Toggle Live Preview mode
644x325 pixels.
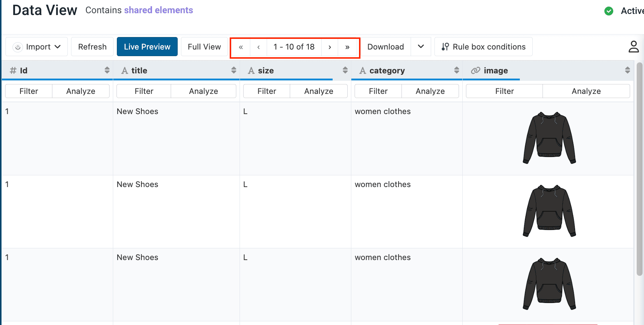coord(147,47)
